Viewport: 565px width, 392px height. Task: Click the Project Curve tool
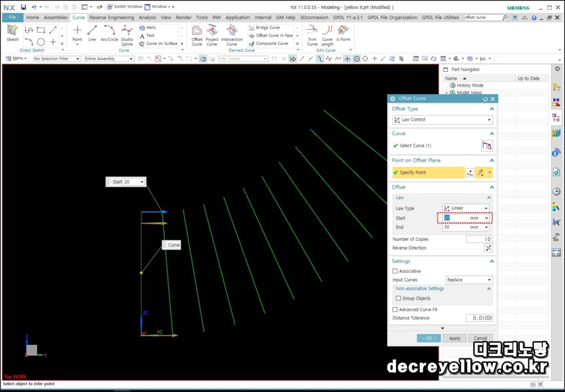tap(212, 35)
